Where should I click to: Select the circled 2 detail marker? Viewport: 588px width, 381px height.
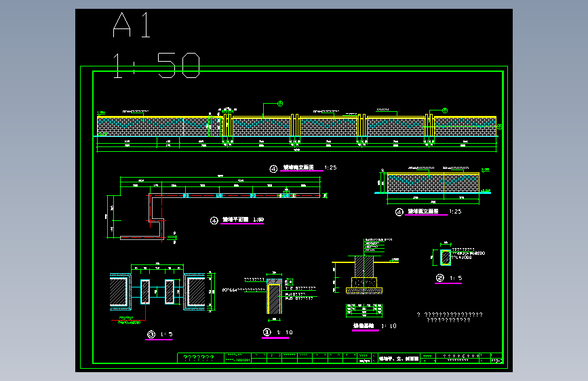(440, 278)
